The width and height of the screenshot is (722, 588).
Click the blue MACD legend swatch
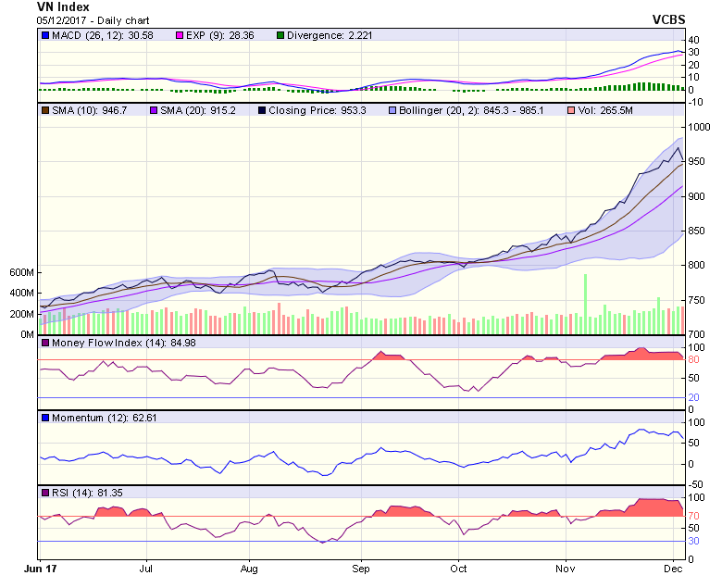coord(45,35)
